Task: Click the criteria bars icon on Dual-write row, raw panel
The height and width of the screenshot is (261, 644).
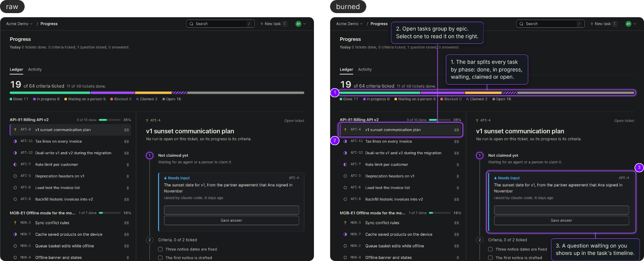Action: [127, 153]
